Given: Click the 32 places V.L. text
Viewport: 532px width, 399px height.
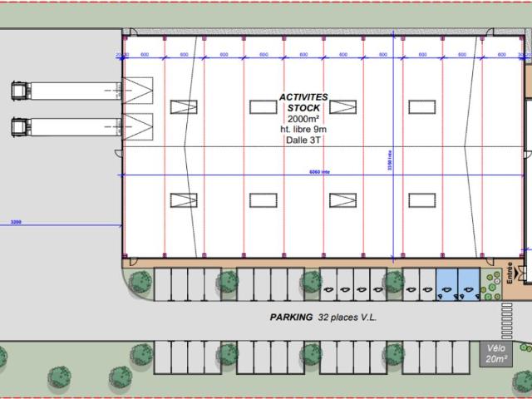Looking at the screenshot, I should click(347, 318).
